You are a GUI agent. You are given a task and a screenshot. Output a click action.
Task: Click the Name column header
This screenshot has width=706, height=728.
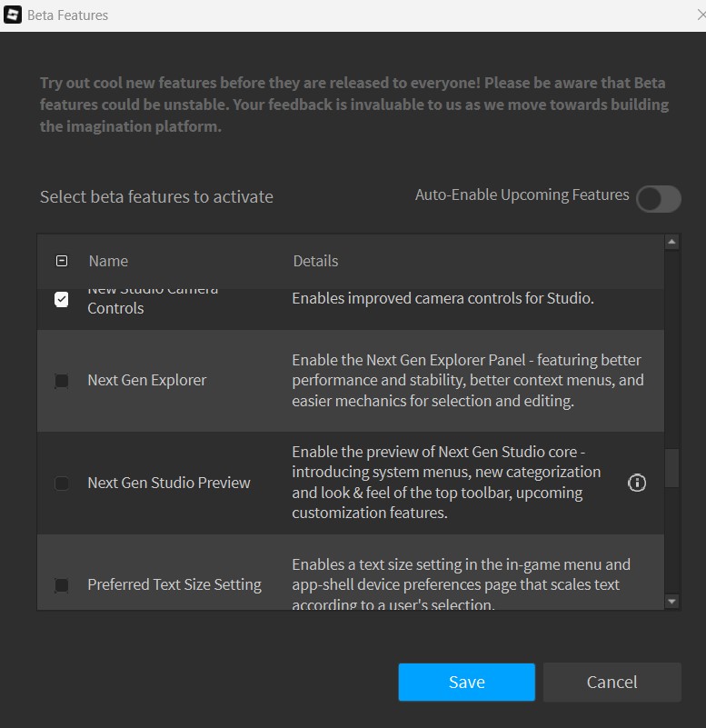tap(108, 261)
